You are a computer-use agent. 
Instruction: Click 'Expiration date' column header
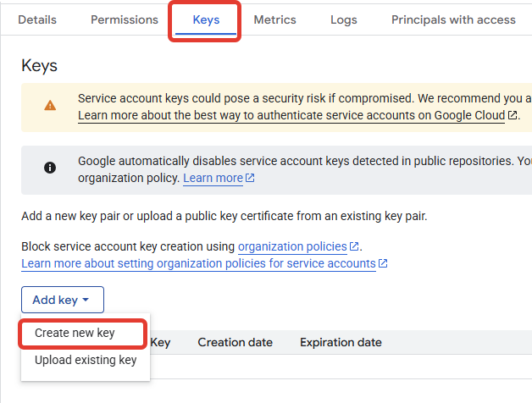[341, 343]
